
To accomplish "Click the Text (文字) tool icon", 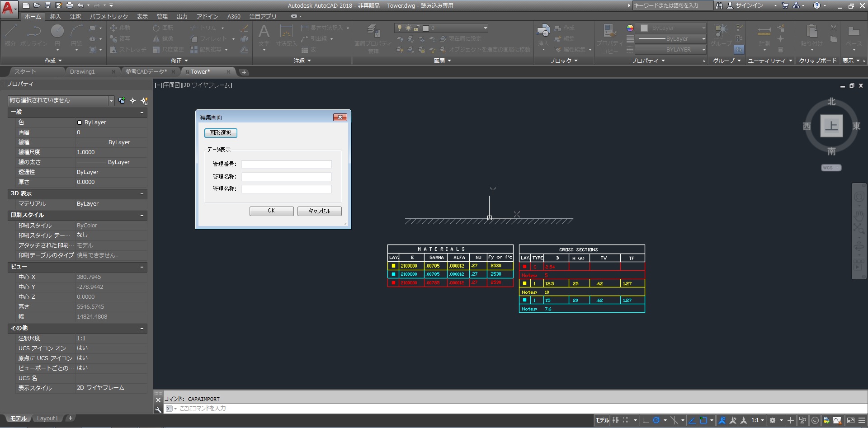I will coord(264,35).
